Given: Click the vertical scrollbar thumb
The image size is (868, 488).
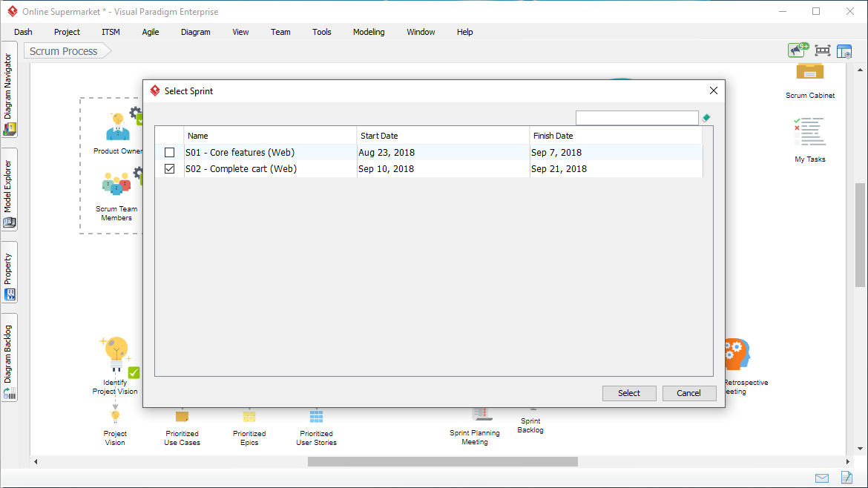Looking at the screenshot, I should 860,235.
